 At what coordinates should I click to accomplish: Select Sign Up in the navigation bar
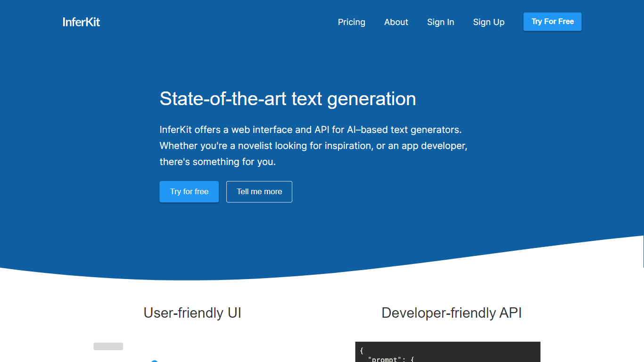(488, 22)
